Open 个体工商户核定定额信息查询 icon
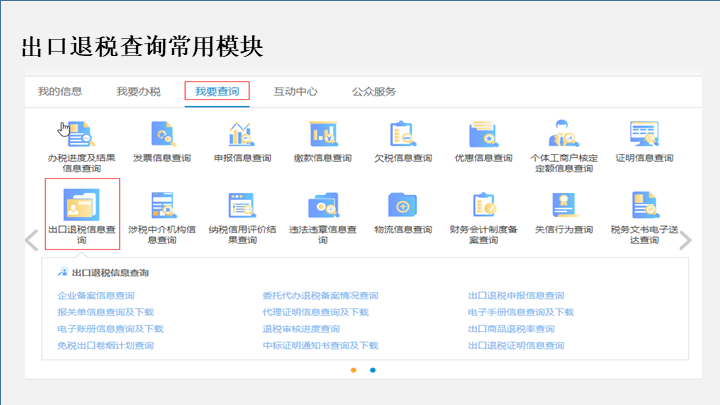This screenshot has height=405, width=720. tap(564, 134)
